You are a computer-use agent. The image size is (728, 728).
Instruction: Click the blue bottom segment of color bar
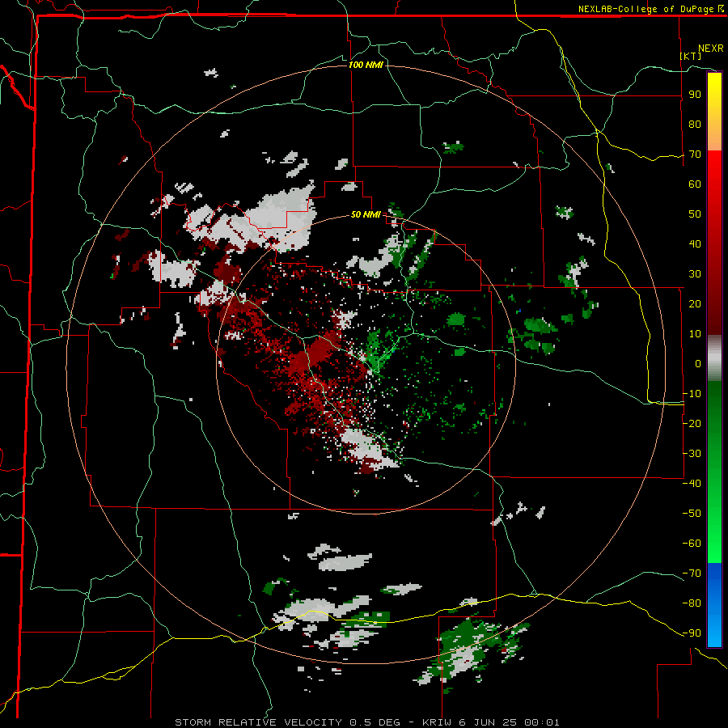point(714,605)
